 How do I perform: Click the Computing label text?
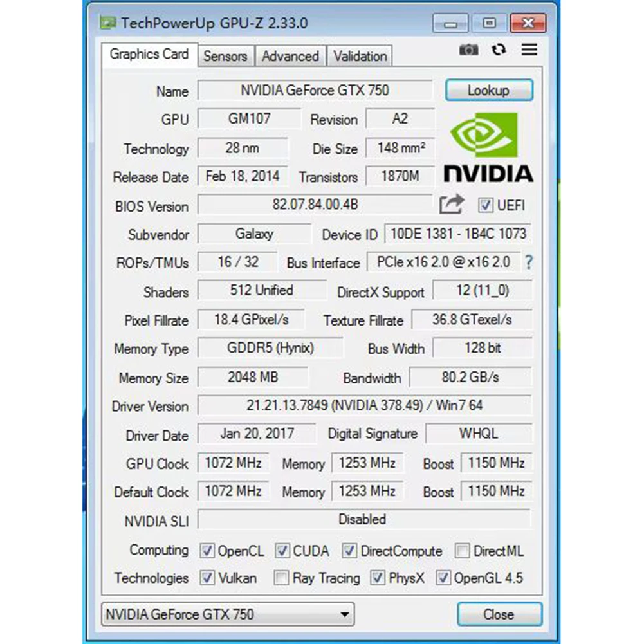coord(159,550)
